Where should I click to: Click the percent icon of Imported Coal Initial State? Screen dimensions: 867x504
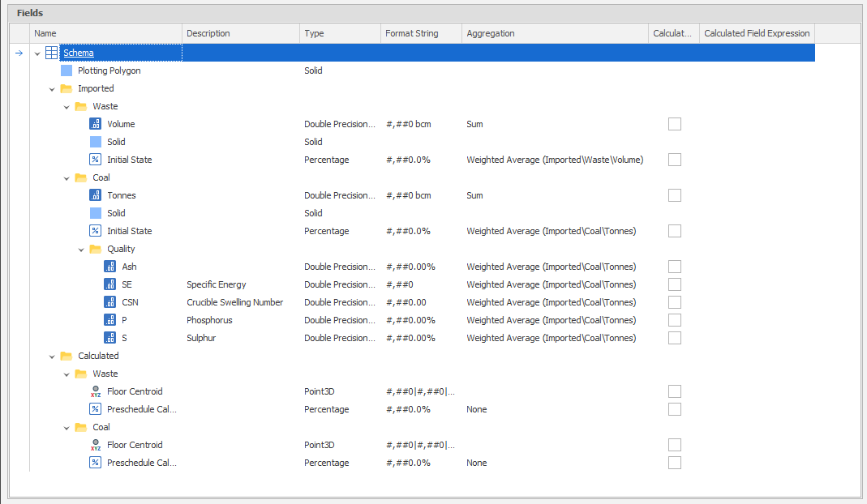pos(96,231)
